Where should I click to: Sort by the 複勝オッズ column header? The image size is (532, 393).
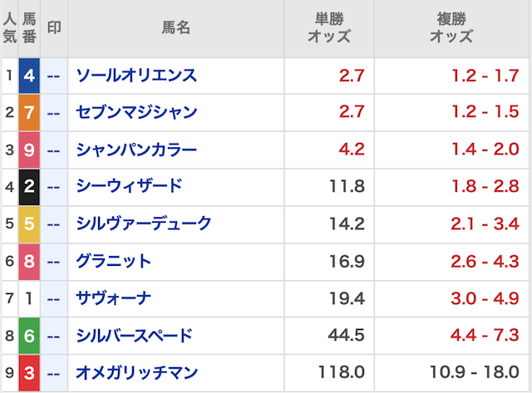[x=451, y=28]
